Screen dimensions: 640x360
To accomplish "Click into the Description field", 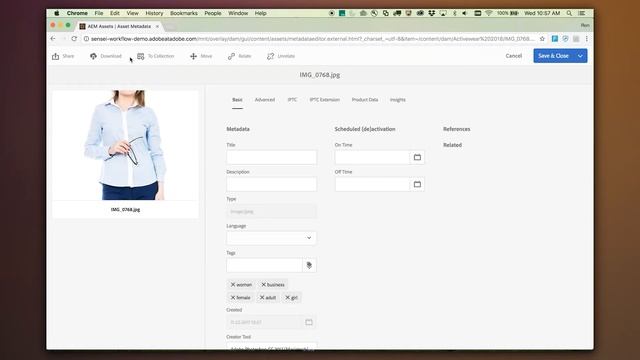I will (x=271, y=184).
